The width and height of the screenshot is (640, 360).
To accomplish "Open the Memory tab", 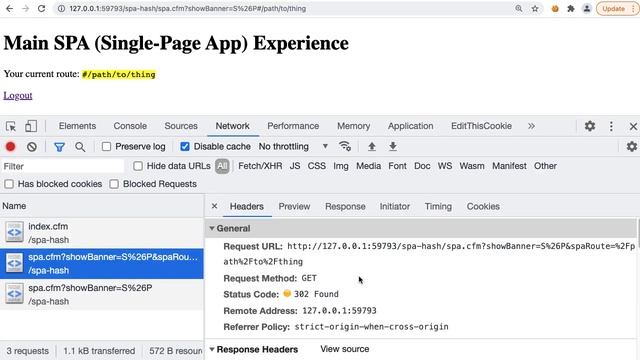I will pos(353,126).
